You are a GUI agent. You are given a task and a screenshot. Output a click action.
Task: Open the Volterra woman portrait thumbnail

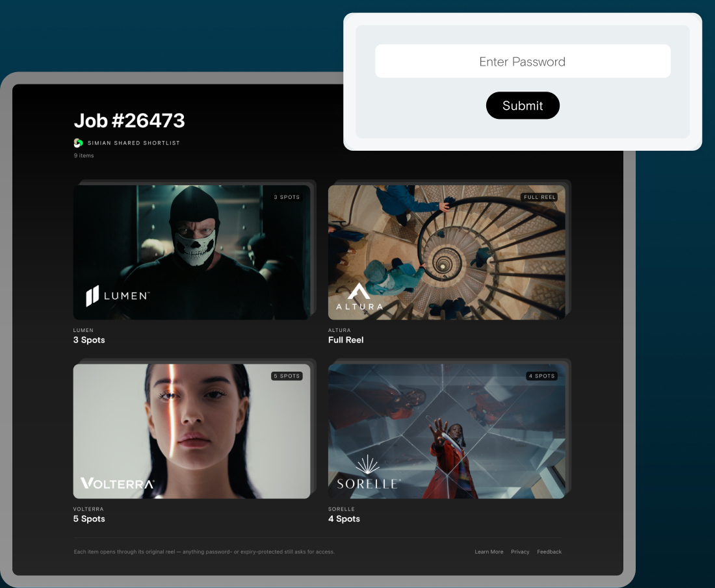click(x=192, y=431)
